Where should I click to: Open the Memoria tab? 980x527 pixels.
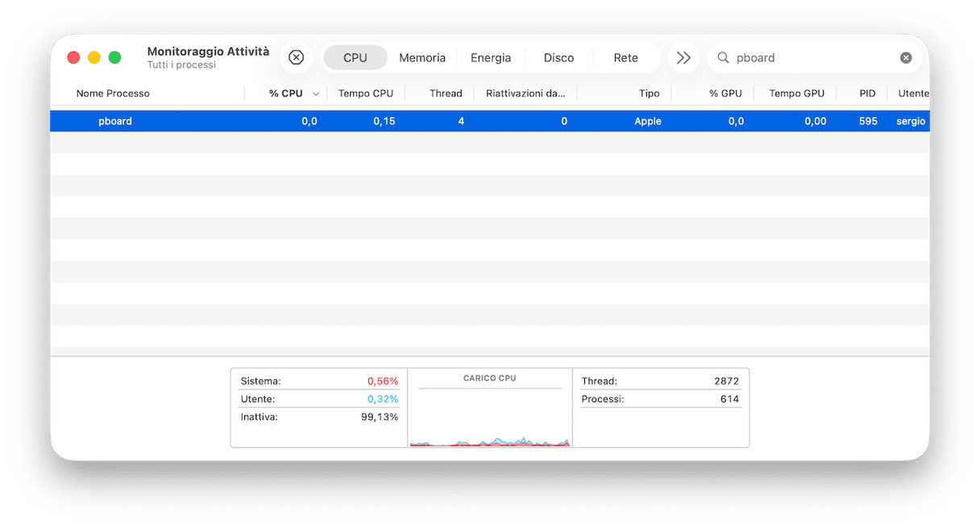(x=422, y=58)
